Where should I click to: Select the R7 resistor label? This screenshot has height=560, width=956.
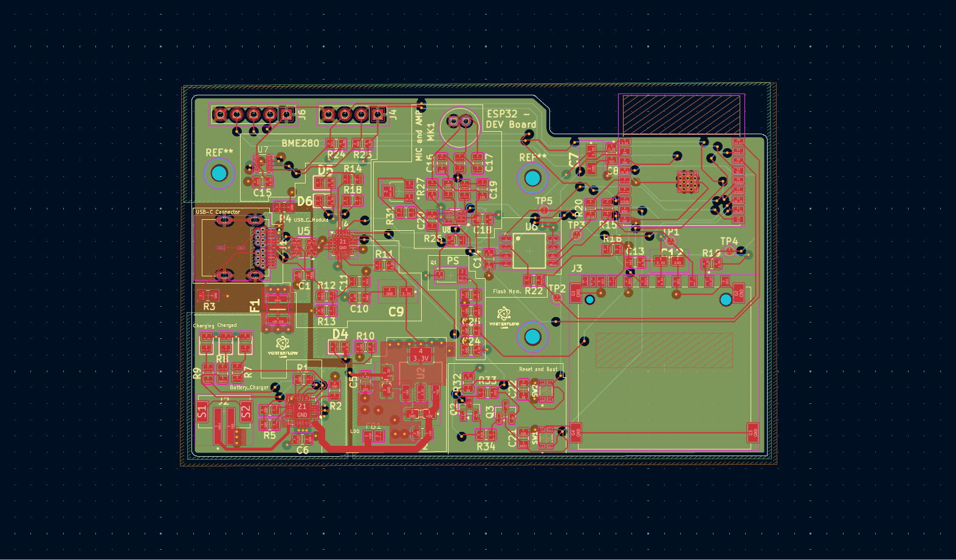(x=248, y=372)
